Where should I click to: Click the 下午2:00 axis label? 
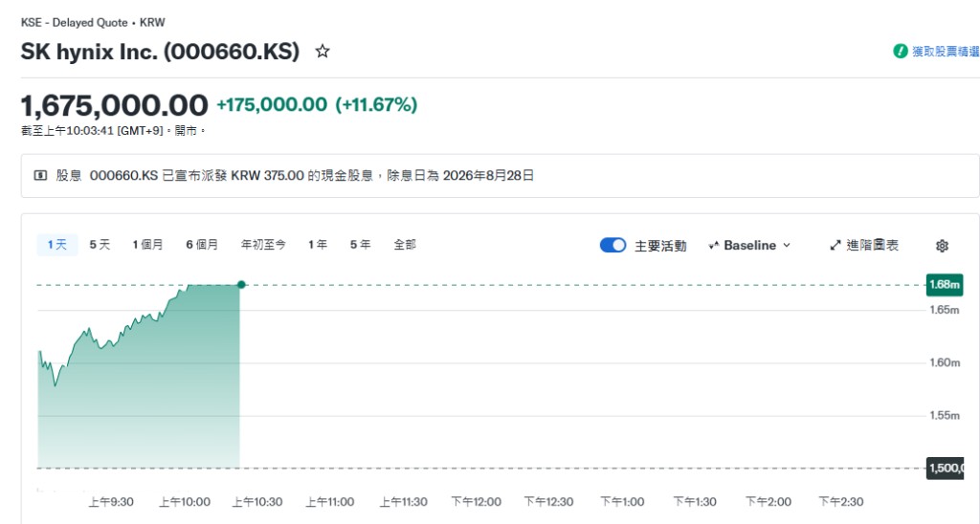pyautogui.click(x=768, y=502)
